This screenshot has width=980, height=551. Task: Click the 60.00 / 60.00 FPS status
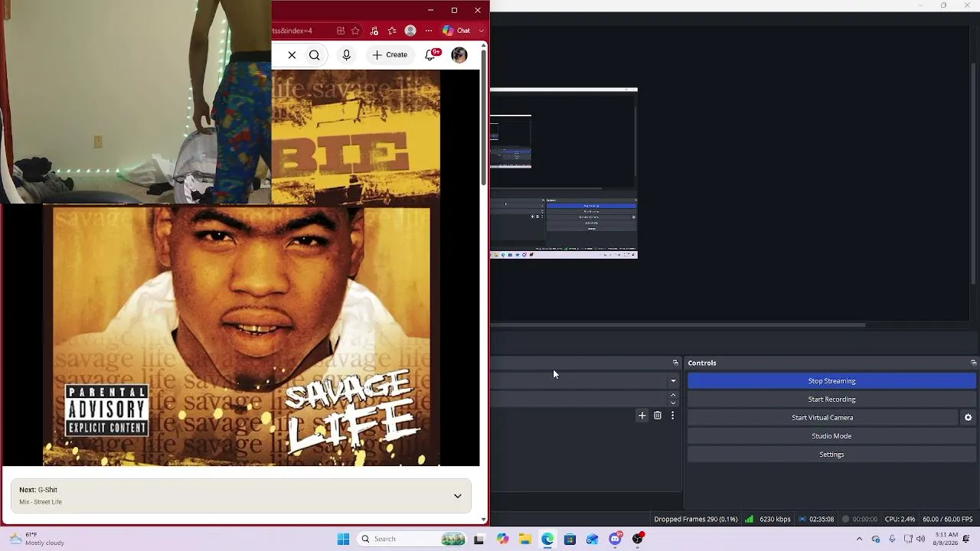[948, 520]
